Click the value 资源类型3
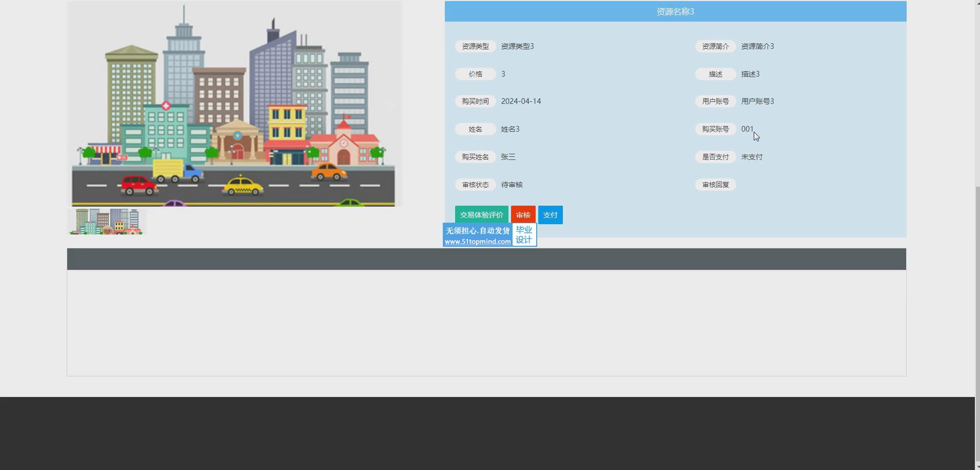The image size is (980, 470). click(517, 46)
